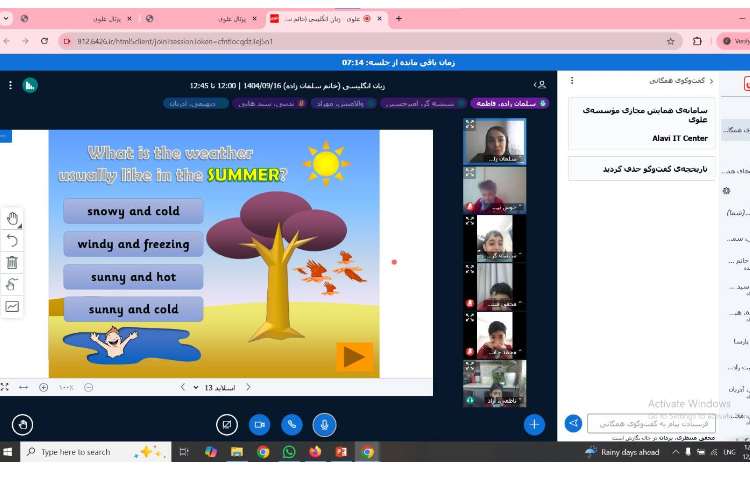Open the three-dot options menu

coord(11,85)
